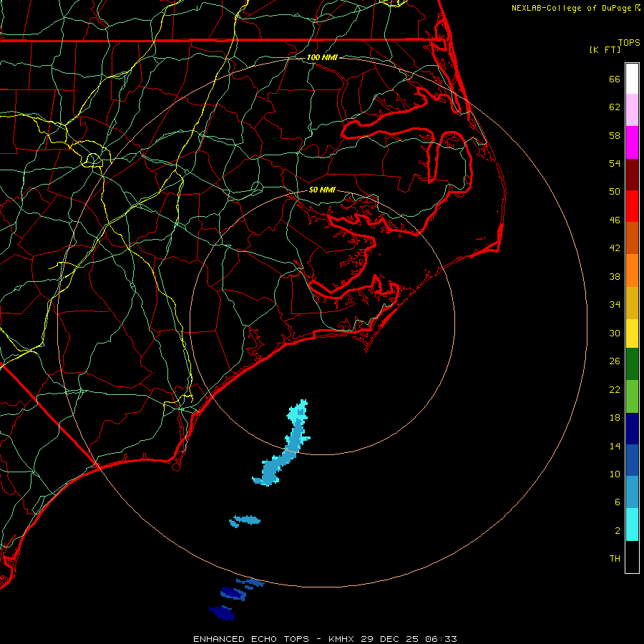644x644 pixels.
Task: Click the '[K FT]' units label
Action: [x=605, y=49]
